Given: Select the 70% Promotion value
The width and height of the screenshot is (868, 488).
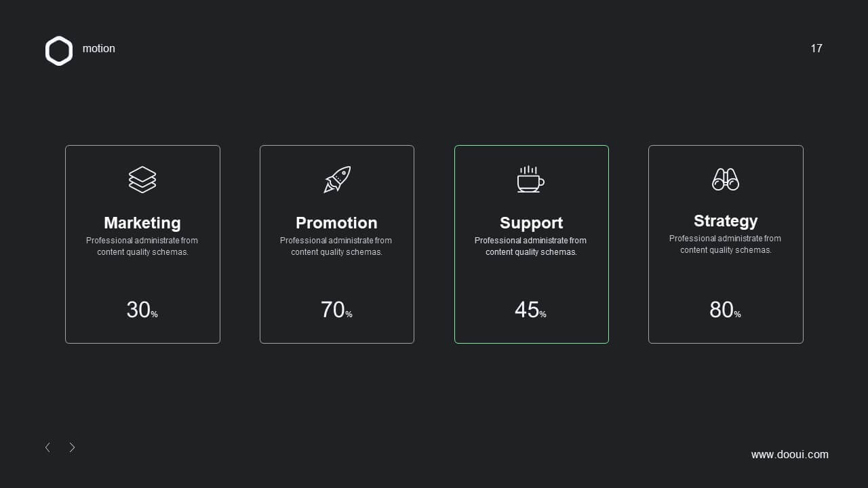Looking at the screenshot, I should (x=336, y=310).
